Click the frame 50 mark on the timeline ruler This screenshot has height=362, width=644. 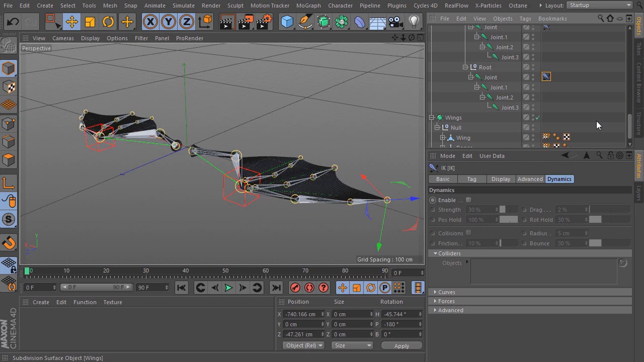pos(225,272)
